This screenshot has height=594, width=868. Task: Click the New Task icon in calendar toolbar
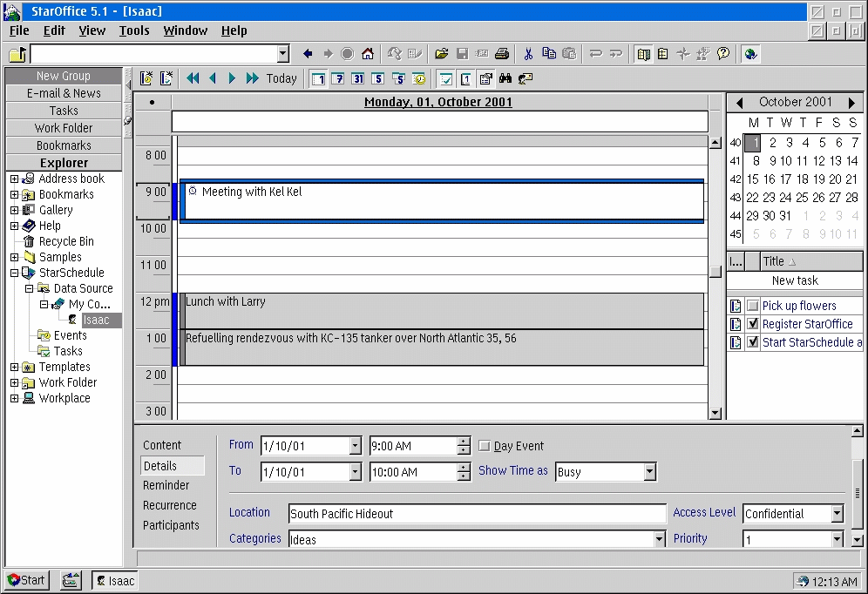tap(166, 78)
